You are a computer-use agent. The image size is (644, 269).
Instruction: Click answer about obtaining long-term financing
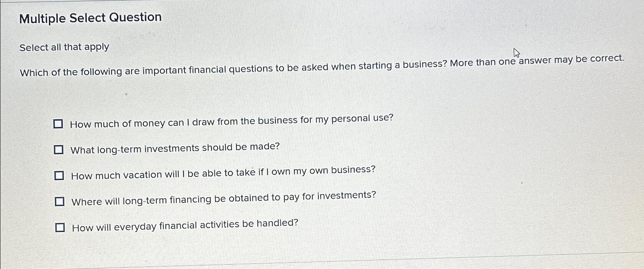tap(223, 198)
